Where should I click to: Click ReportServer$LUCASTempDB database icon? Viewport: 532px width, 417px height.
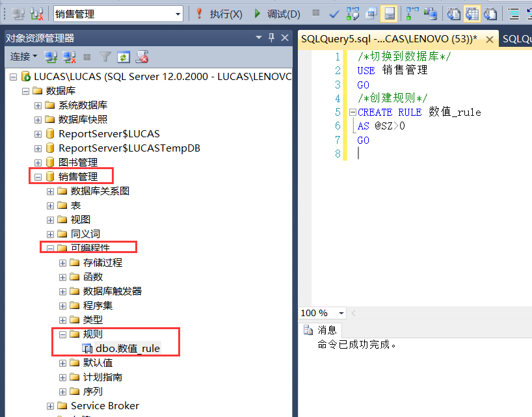[x=50, y=148]
